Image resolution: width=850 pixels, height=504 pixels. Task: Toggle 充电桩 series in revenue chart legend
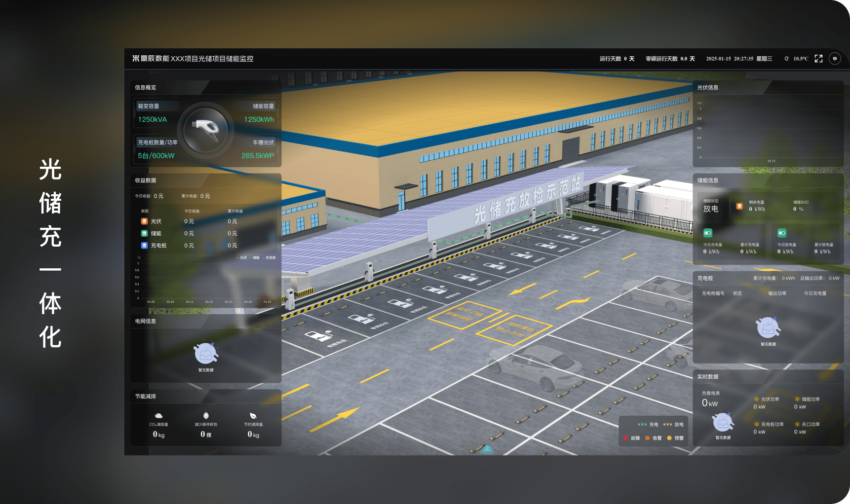[270, 257]
